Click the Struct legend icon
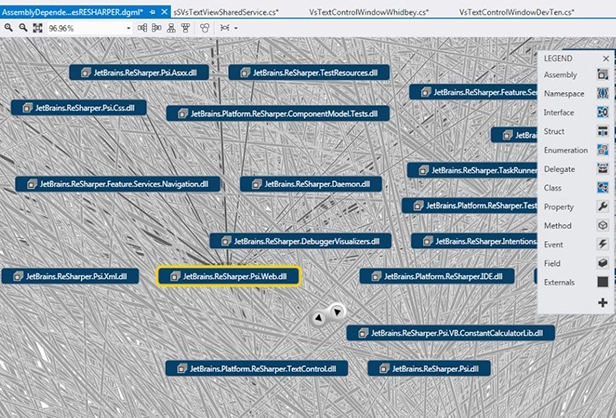 (603, 131)
